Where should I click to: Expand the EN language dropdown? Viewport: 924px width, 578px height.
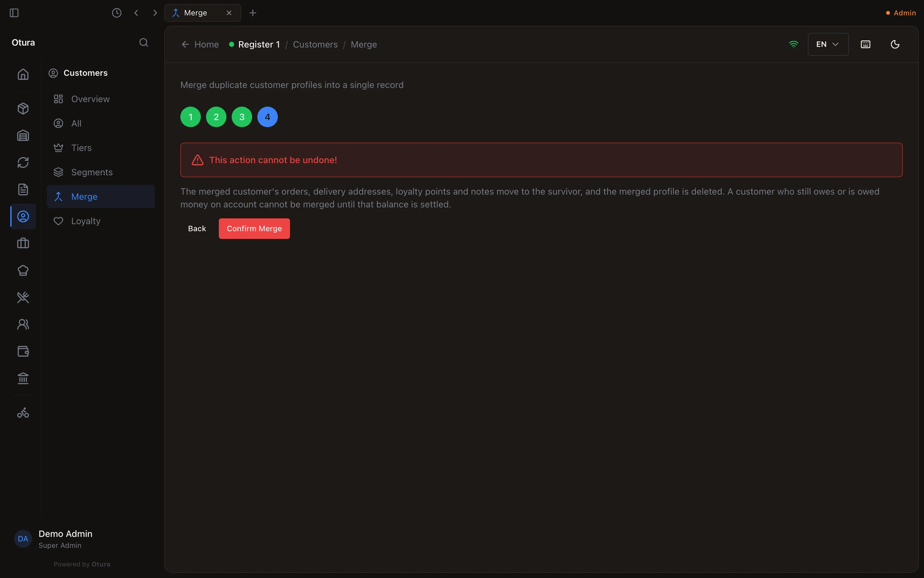[828, 44]
